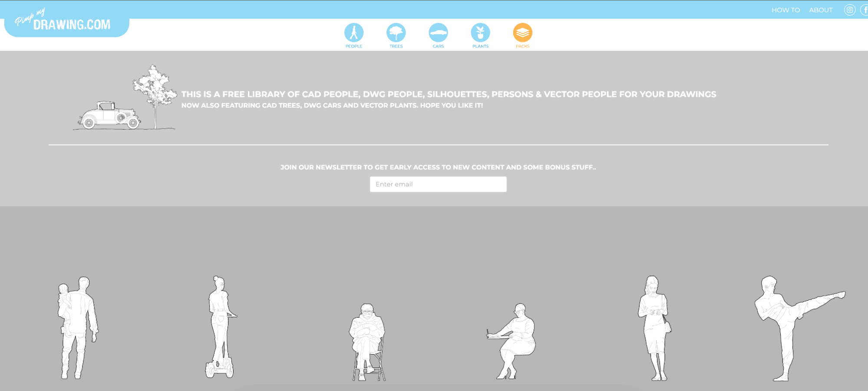Image resolution: width=868 pixels, height=391 pixels.
Task: Open the ABOUT page
Action: (821, 10)
